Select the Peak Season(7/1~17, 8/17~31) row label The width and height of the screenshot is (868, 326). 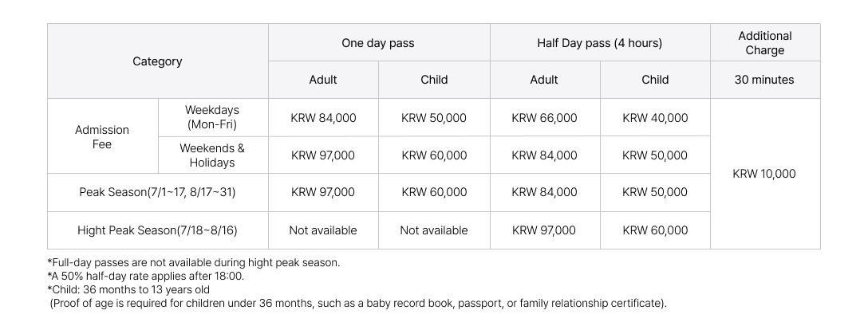click(x=157, y=192)
